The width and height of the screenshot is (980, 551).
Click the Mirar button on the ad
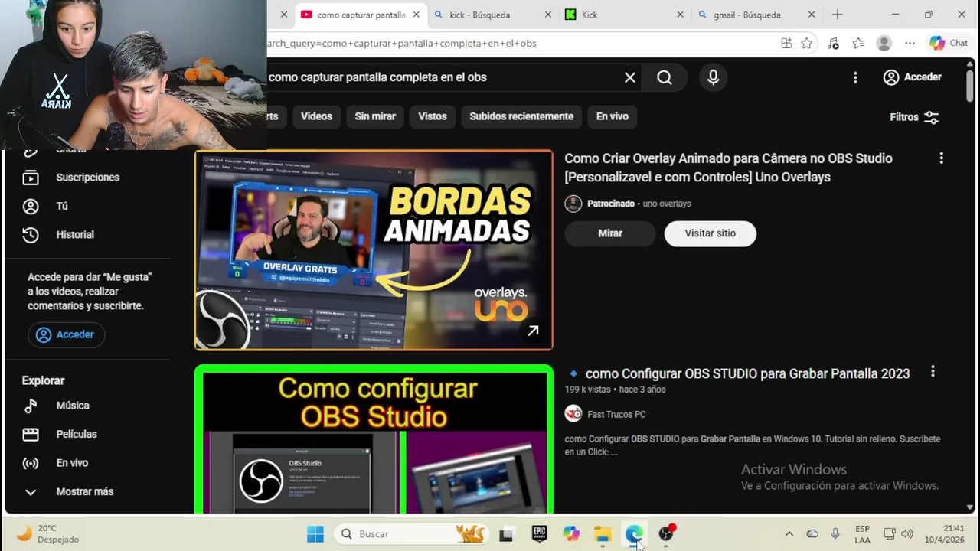[x=610, y=233]
